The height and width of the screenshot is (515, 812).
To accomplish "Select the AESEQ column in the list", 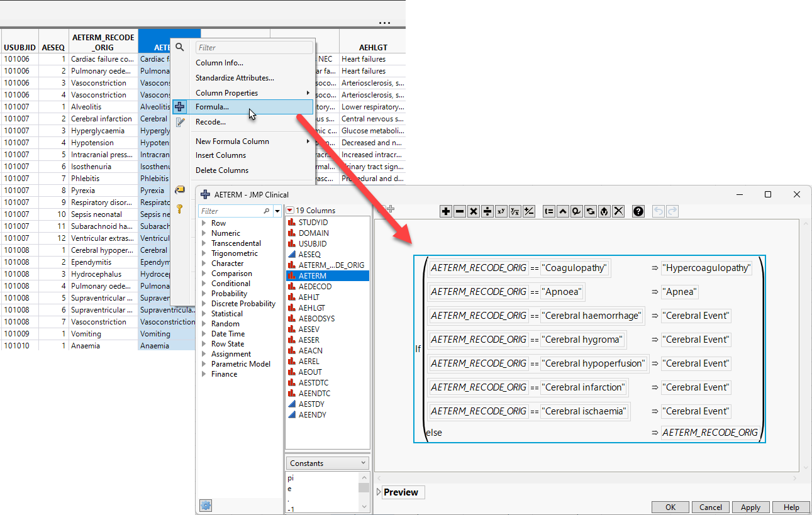I will (x=327, y=254).
